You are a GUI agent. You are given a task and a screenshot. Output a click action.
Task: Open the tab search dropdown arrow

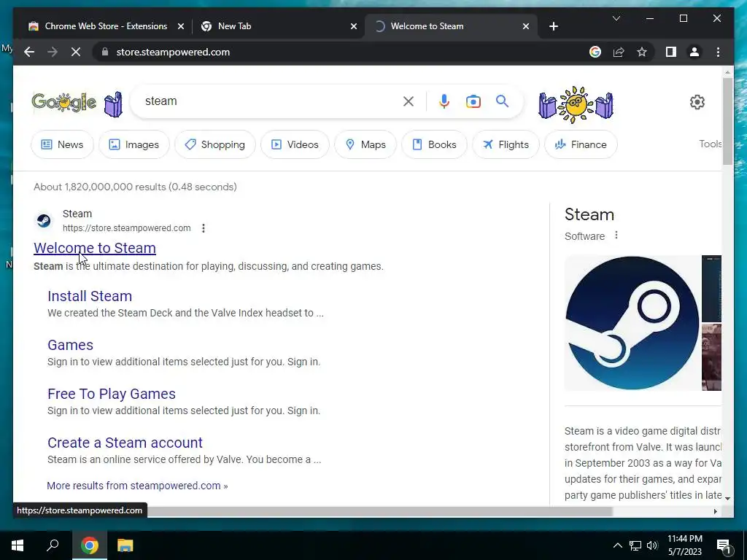click(616, 18)
